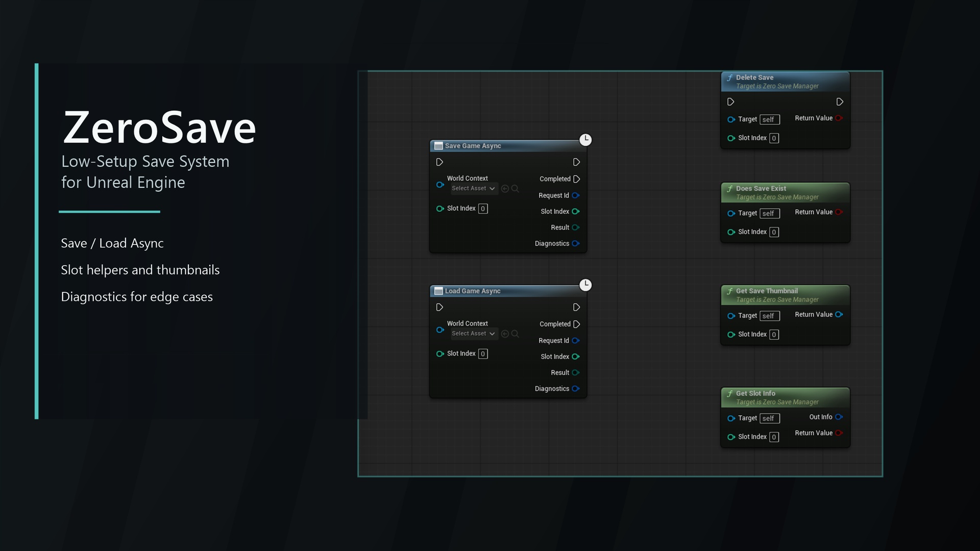Click the Save Game Async World Context pin

pyautogui.click(x=440, y=184)
